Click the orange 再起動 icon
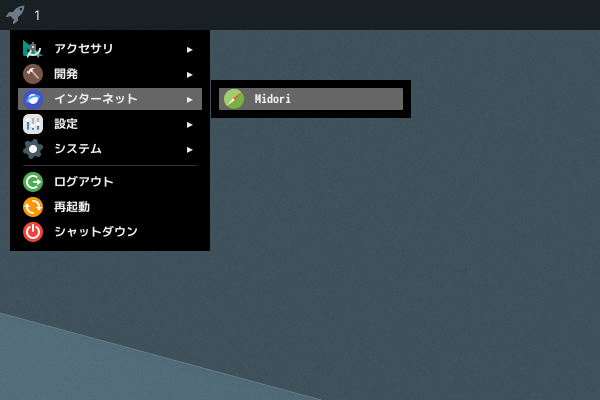Image resolution: width=600 pixels, height=400 pixels. 33,207
